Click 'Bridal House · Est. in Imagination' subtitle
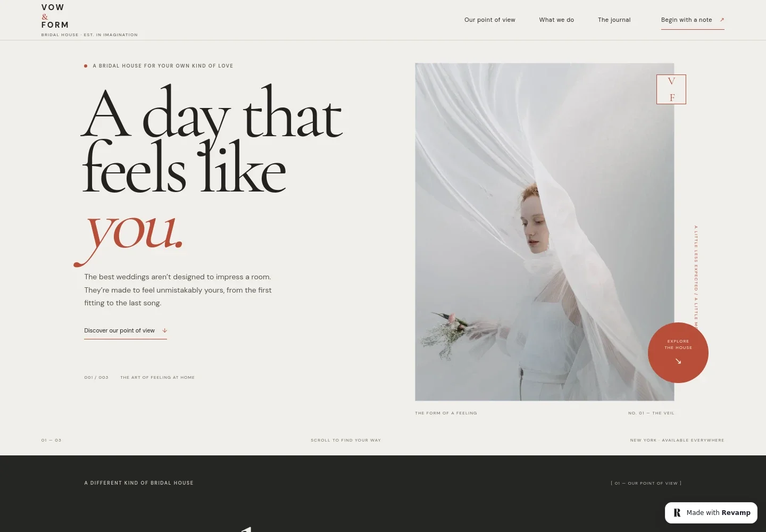This screenshot has width=766, height=532. (89, 35)
